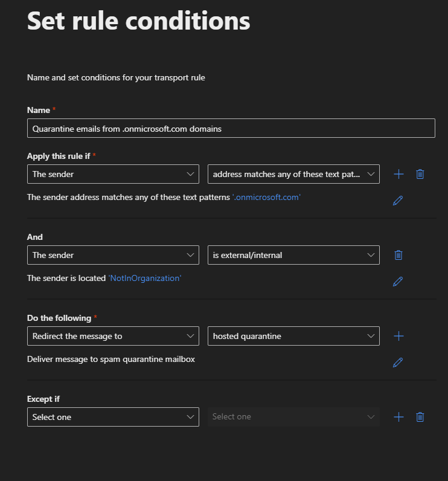Open the 'The sender' dropdown under And
This screenshot has width=448, height=481.
pos(113,255)
